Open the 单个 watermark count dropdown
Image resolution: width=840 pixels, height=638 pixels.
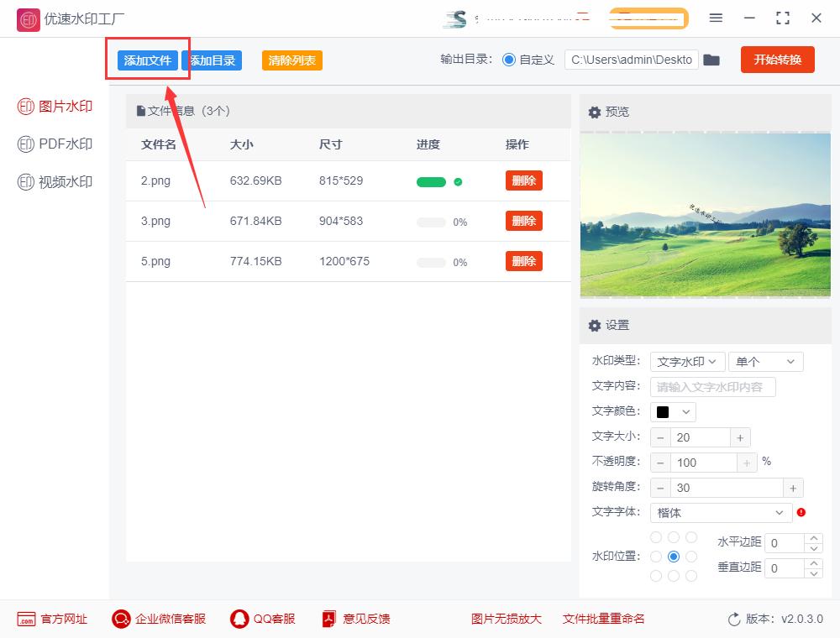[765, 361]
